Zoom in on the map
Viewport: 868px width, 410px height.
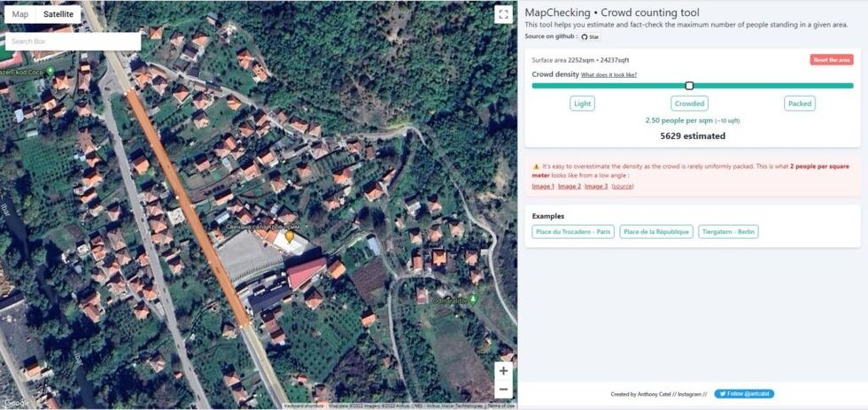(x=503, y=371)
